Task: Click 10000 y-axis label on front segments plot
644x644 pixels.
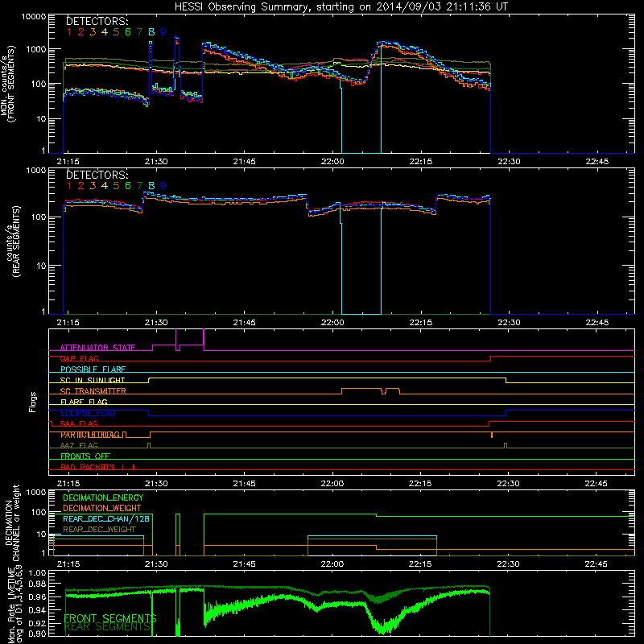Action: (x=34, y=17)
